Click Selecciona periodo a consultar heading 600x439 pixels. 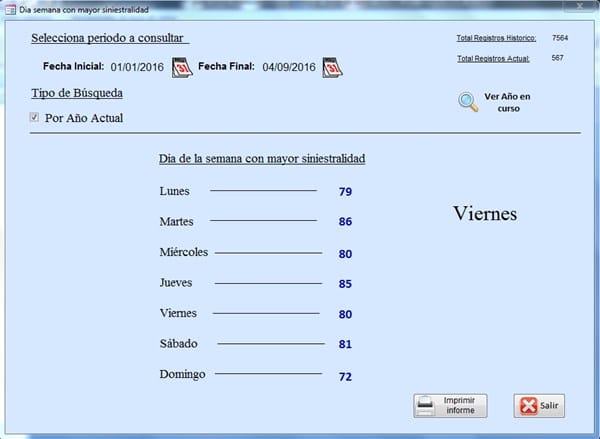[108, 38]
